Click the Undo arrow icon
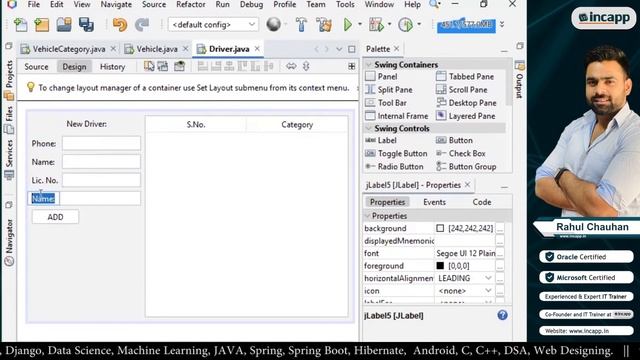 [x=120, y=25]
